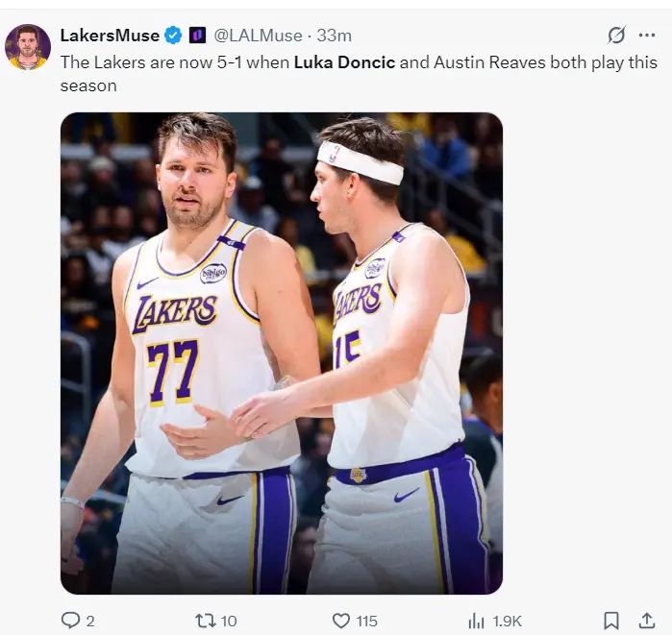This screenshot has width=672, height=635.
Task: Click the Grok explain icon
Action: [x=616, y=36]
